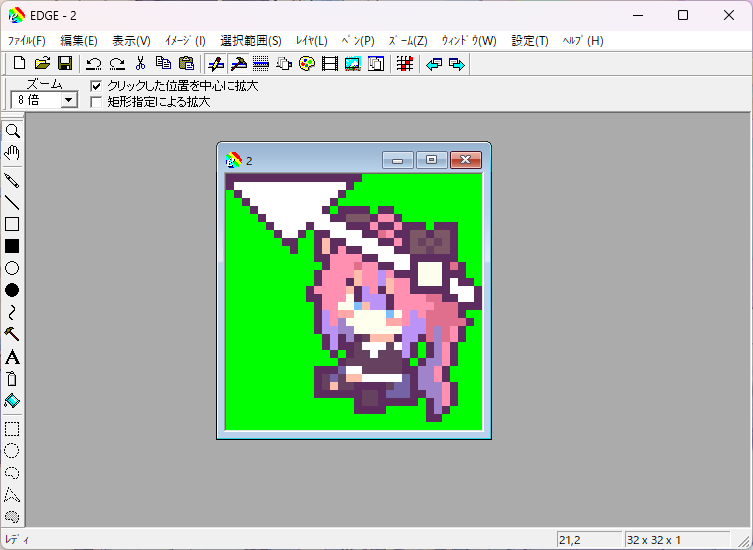Screen dimensions: 753x550
Task: Select the filled Rectangle tool
Action: pyautogui.click(x=12, y=246)
